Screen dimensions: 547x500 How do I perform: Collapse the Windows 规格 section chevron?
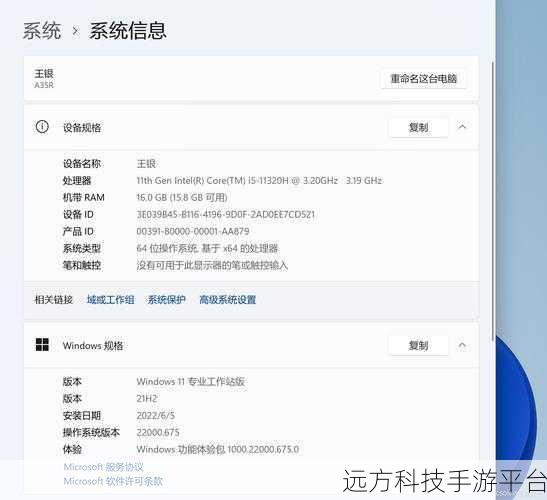(462, 345)
